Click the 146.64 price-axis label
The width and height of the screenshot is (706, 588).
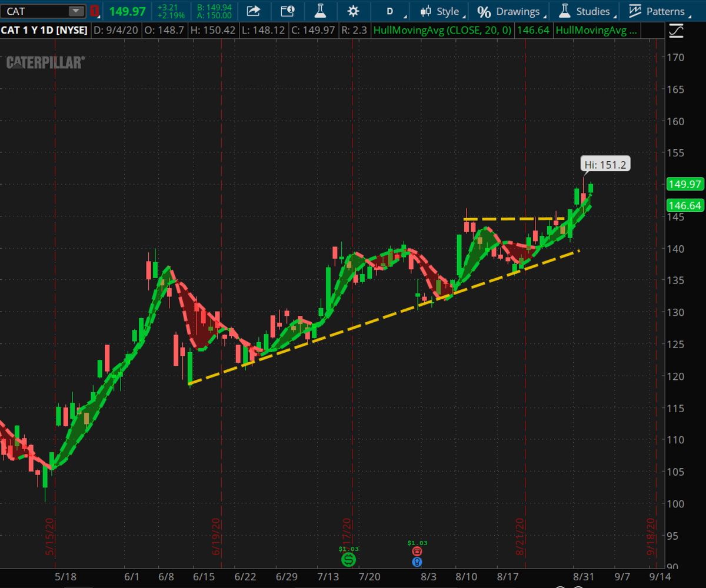(685, 206)
